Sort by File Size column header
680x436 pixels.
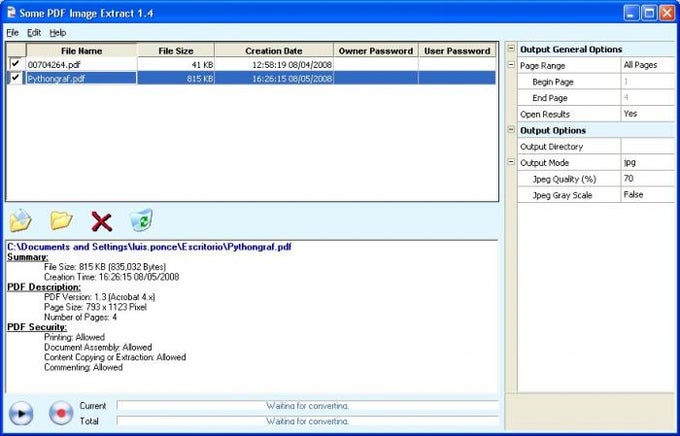tap(175, 50)
